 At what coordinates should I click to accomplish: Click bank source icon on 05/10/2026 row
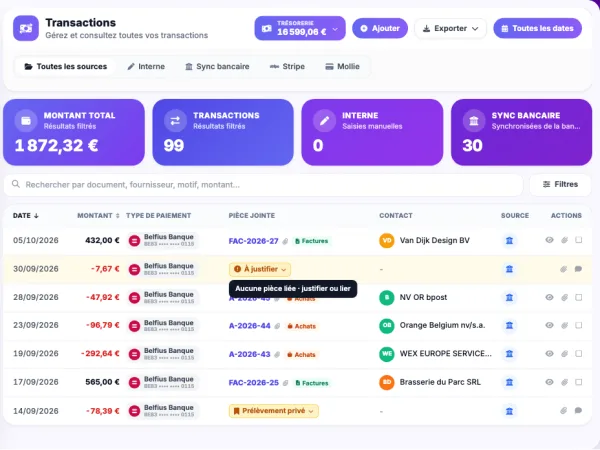tap(509, 241)
